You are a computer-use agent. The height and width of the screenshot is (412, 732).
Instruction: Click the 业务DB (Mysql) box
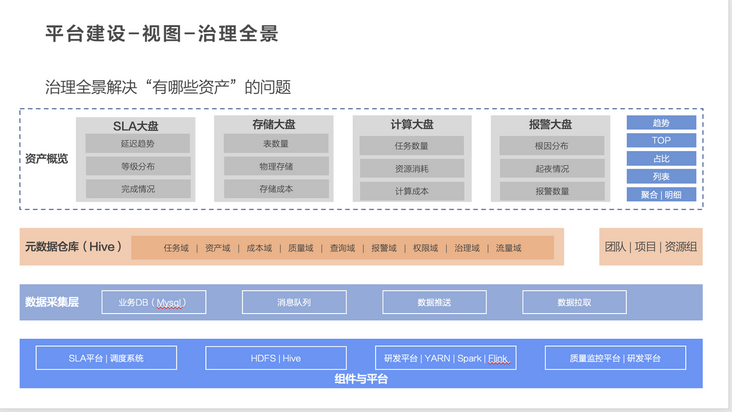coord(154,302)
